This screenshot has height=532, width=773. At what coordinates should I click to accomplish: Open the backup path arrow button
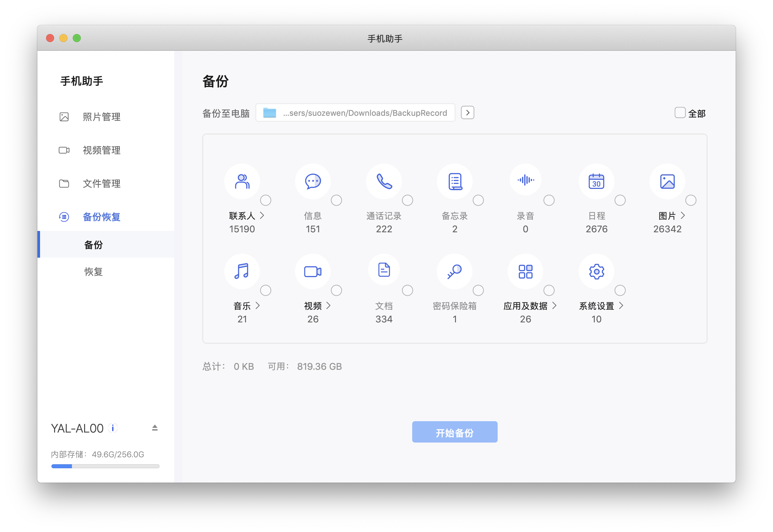pyautogui.click(x=467, y=112)
